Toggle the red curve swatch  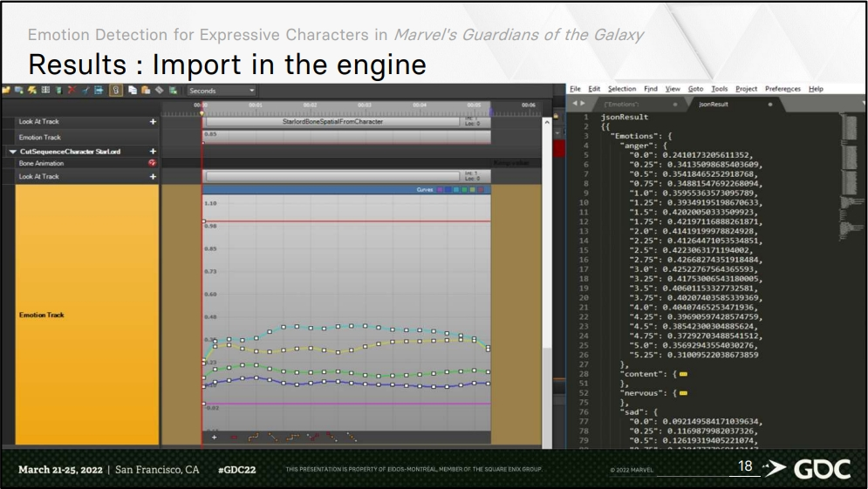pyautogui.click(x=481, y=190)
